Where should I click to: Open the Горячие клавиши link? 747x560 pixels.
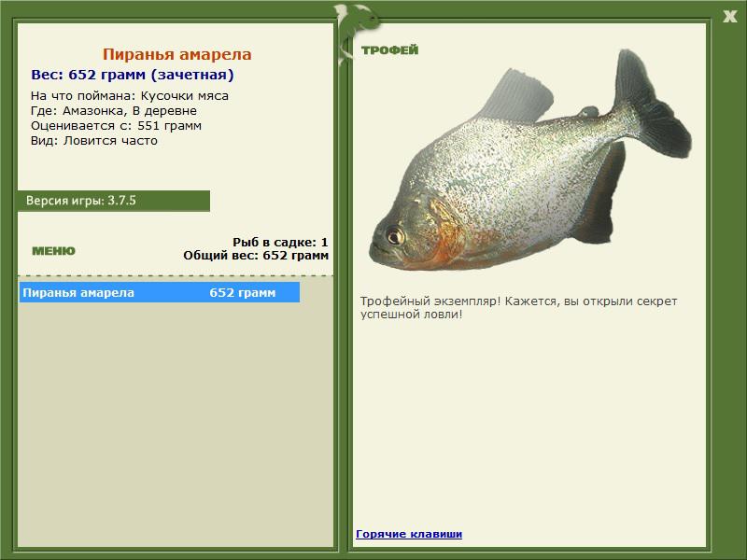pyautogui.click(x=409, y=534)
